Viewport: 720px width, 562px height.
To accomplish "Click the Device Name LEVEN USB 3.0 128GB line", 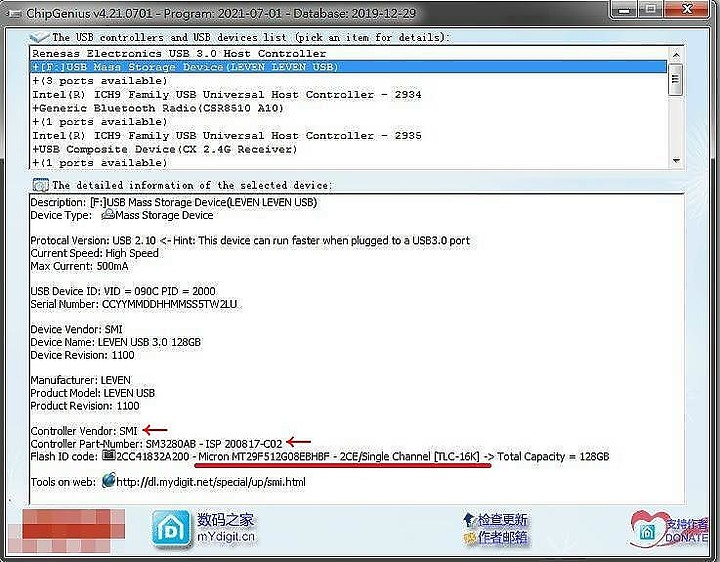I will coord(116,342).
